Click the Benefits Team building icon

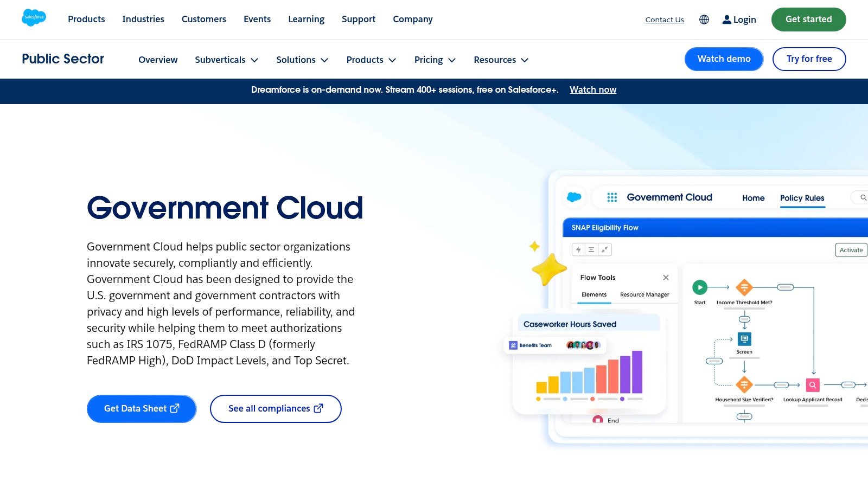pos(513,345)
